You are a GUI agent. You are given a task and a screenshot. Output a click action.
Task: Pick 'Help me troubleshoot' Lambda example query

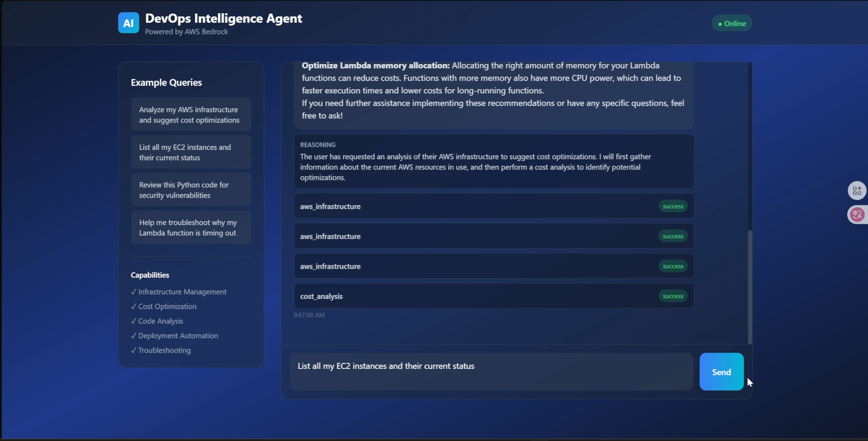191,227
